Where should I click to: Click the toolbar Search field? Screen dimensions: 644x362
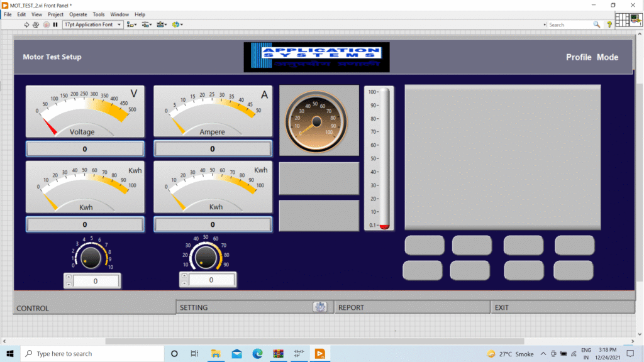(x=569, y=25)
